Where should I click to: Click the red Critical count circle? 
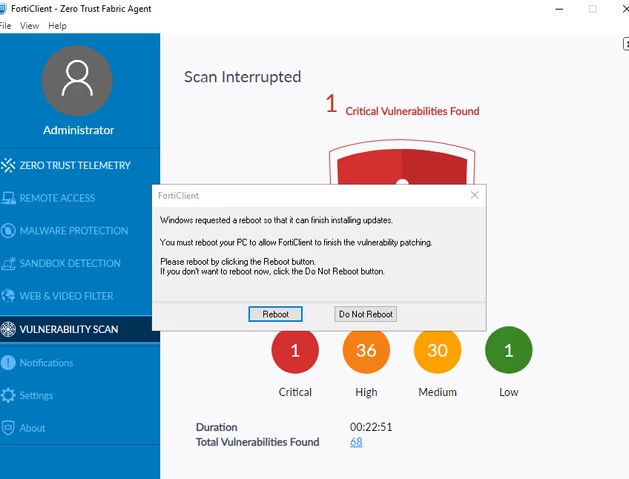click(x=295, y=350)
